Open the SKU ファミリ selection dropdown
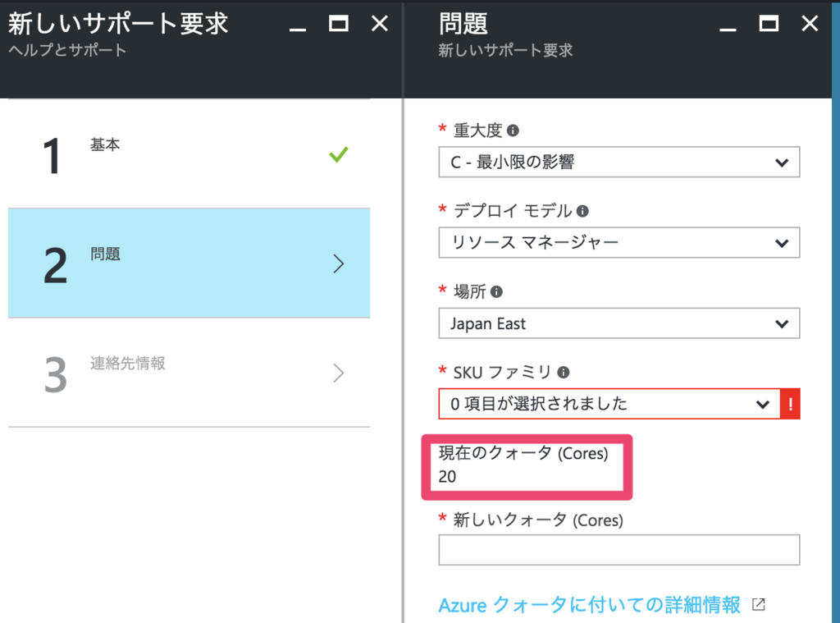This screenshot has width=840, height=623. tap(609, 404)
